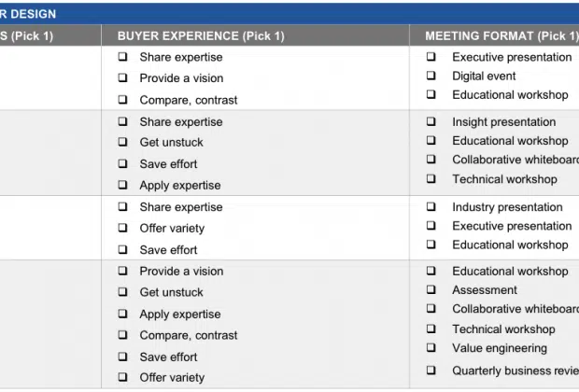Select Technical workshop below Insight presentation group
Image resolution: width=579 pixels, height=392 pixels.
pos(431,179)
